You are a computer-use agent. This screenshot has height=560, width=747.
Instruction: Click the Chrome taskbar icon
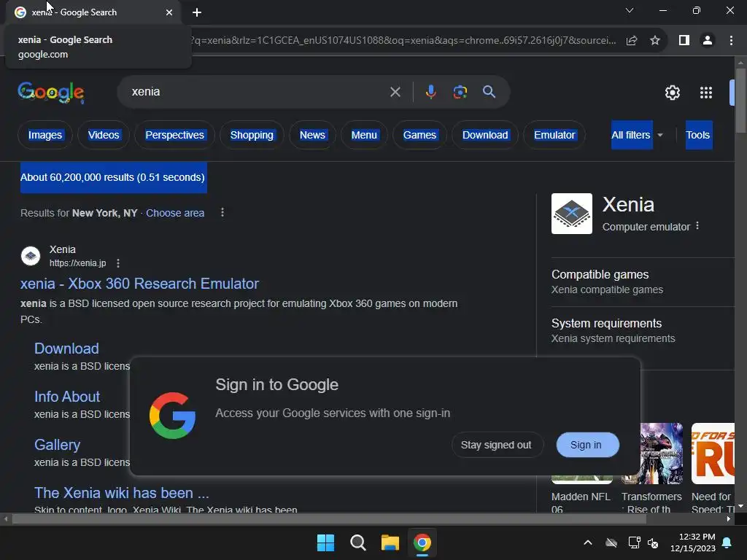click(422, 542)
